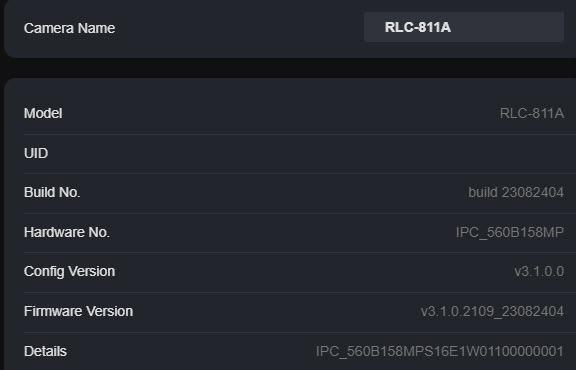Click the Firmware Version label
This screenshot has width=576, height=370.
[78, 311]
